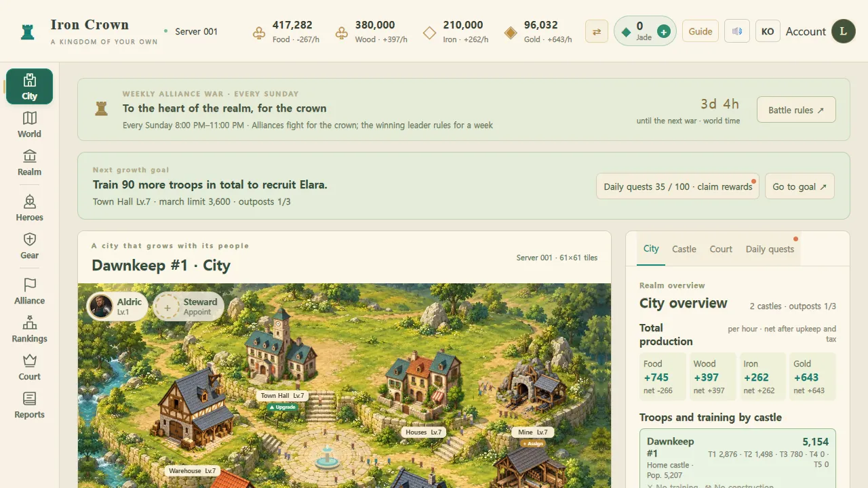Click the alliance war rook icon
This screenshot has width=868, height=488.
[101, 108]
